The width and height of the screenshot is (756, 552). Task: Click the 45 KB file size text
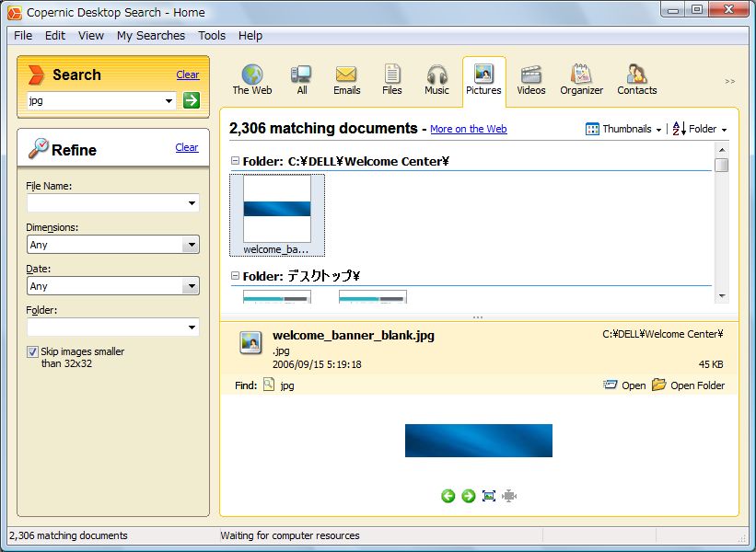tap(711, 364)
